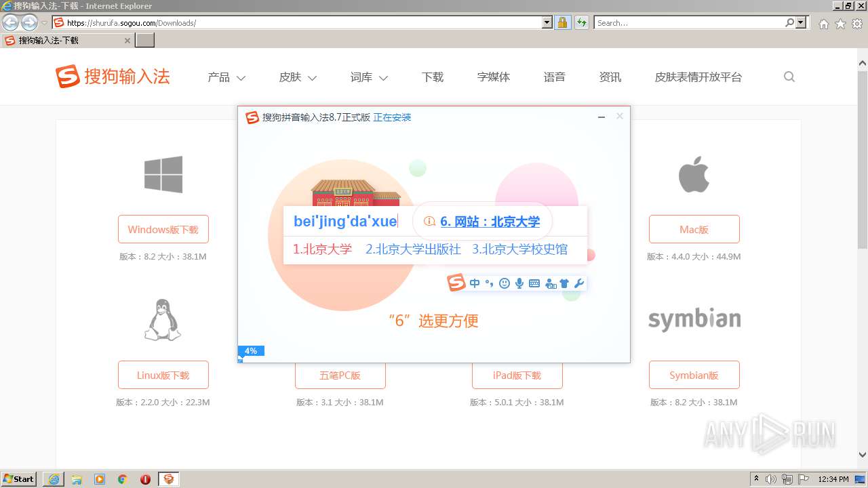Screen dimensions: 868x488
Task: Open the website search magnifier icon
Action: (x=789, y=77)
